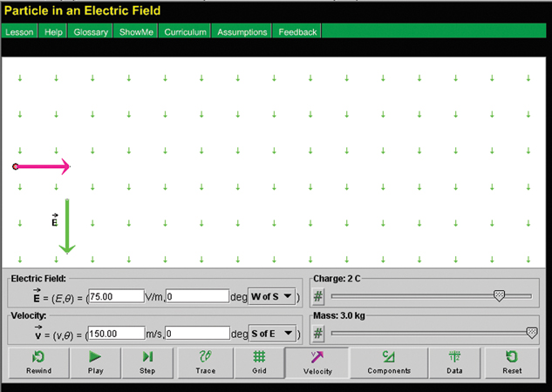Toggle the Trace display
The width and height of the screenshot is (552, 392).
point(205,363)
